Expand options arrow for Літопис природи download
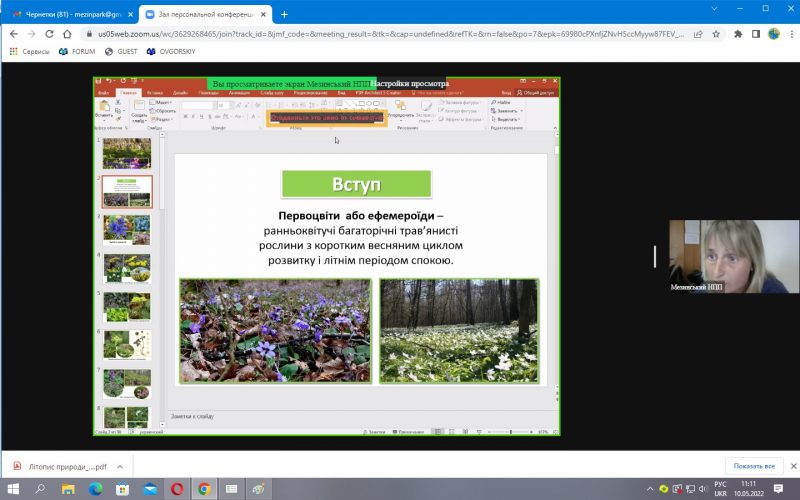Viewport: 800px width, 500px height. [x=119, y=466]
